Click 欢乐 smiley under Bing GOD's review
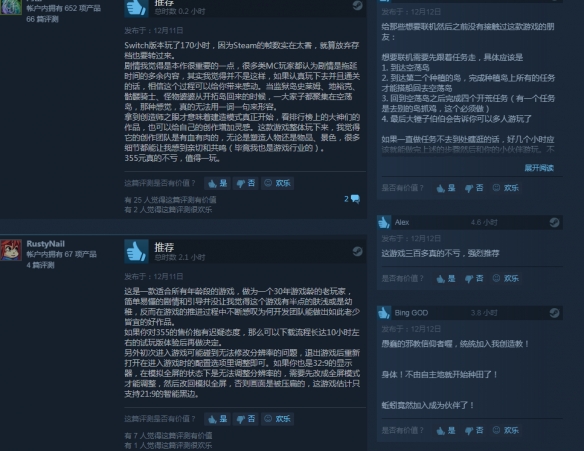Image resolution: width=584 pixels, height=451 pixels. click(x=506, y=431)
